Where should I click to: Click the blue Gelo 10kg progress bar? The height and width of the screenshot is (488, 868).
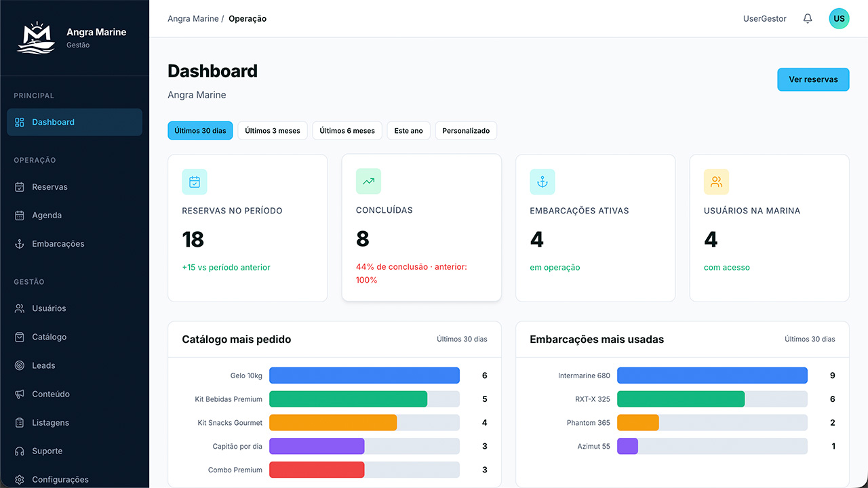click(364, 375)
